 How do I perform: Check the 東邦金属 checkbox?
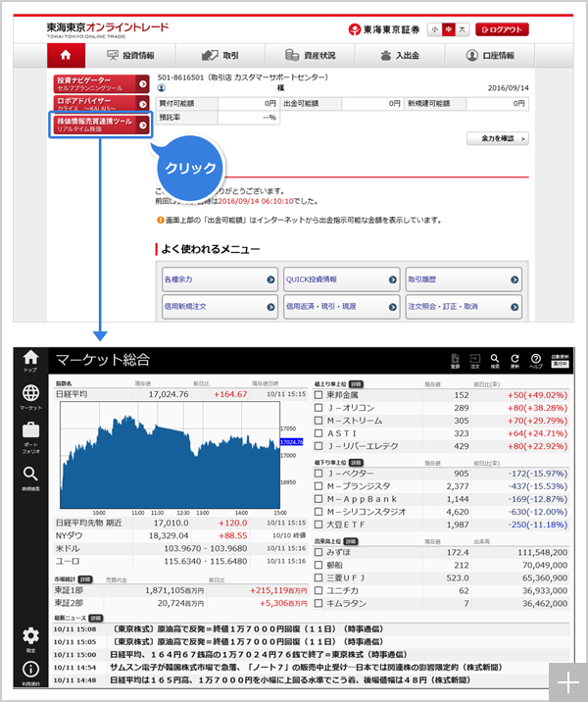pos(318,395)
